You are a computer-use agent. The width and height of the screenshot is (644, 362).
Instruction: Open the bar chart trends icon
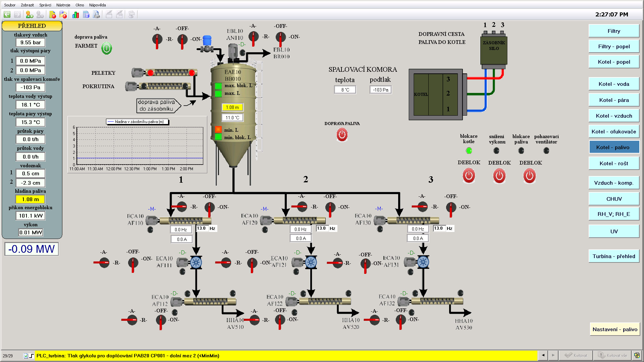pyautogui.click(x=75, y=14)
